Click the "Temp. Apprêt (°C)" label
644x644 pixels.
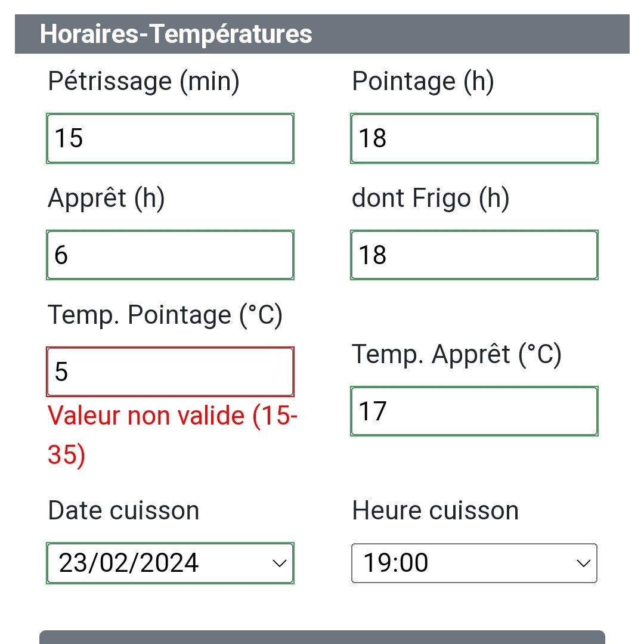[457, 354]
